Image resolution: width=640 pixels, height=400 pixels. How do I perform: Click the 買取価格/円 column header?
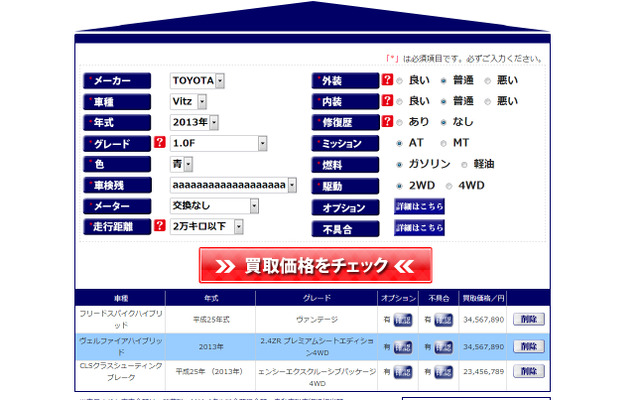click(x=483, y=298)
